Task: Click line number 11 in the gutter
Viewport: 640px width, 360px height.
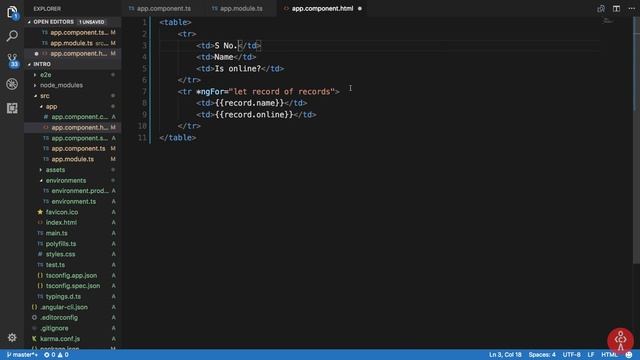Action: tap(142, 138)
